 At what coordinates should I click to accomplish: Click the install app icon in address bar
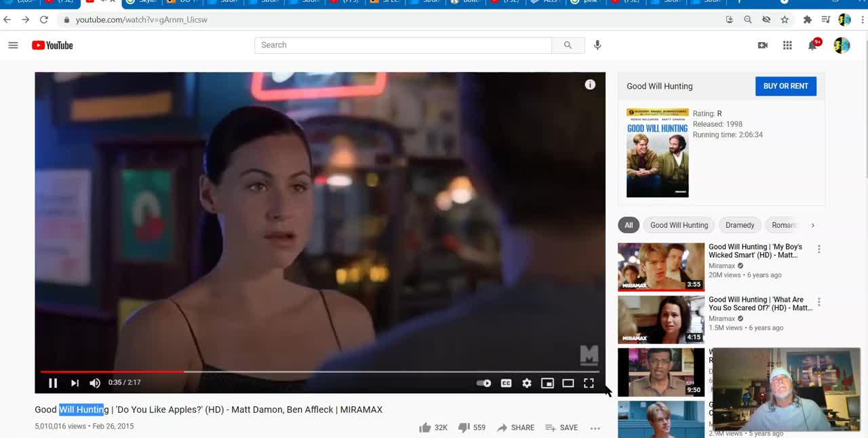(730, 20)
